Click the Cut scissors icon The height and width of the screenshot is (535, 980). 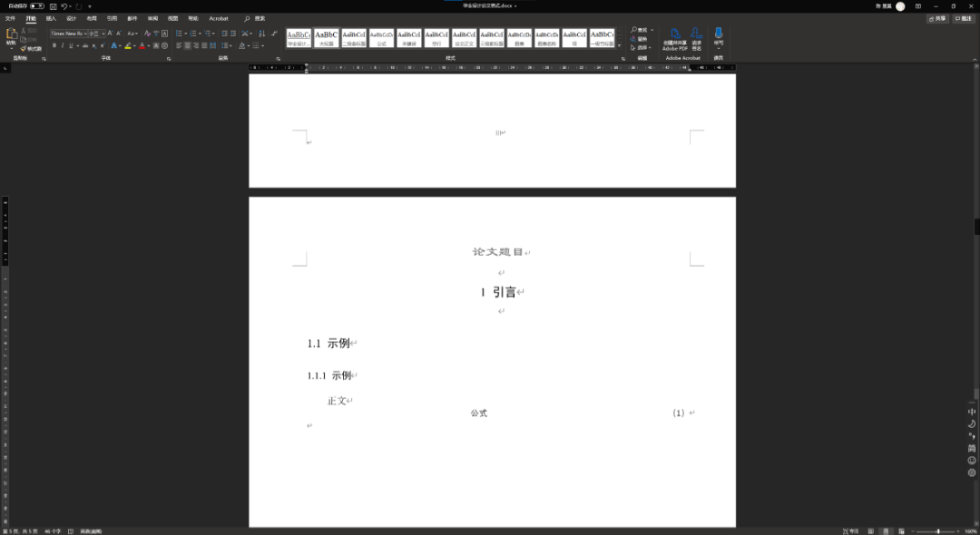(23, 31)
